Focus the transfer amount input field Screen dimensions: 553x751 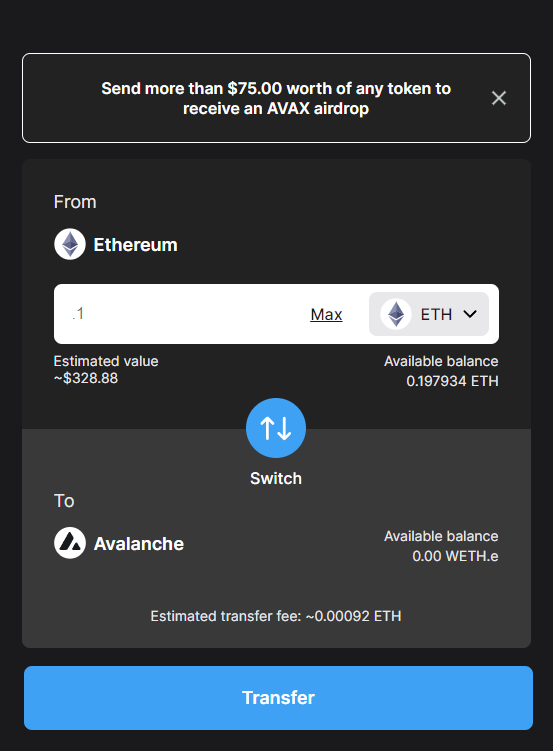pyautogui.click(x=184, y=314)
